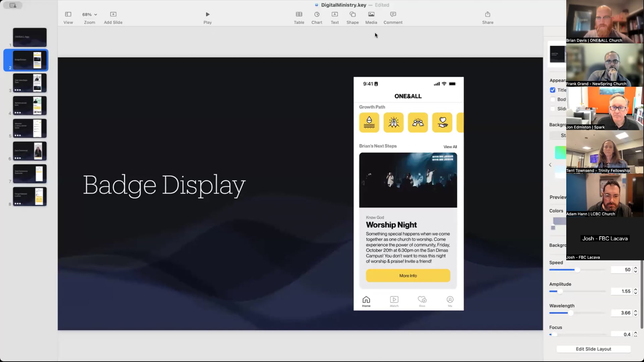Click the people group badge
644x362 pixels.
(418, 123)
